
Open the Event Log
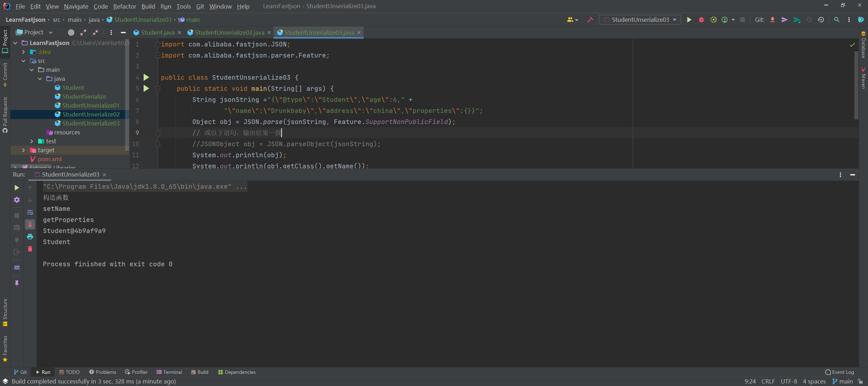[x=839, y=372]
